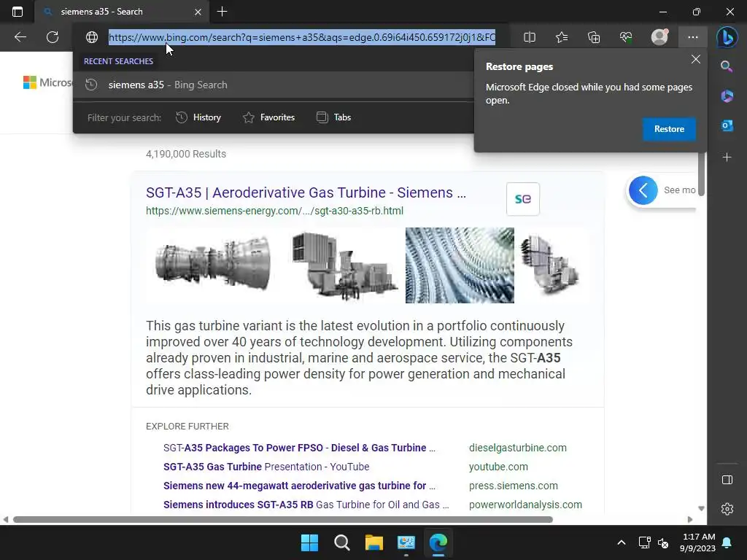The image size is (747, 560).
Task: Go back with the back arrow
Action: (20, 37)
